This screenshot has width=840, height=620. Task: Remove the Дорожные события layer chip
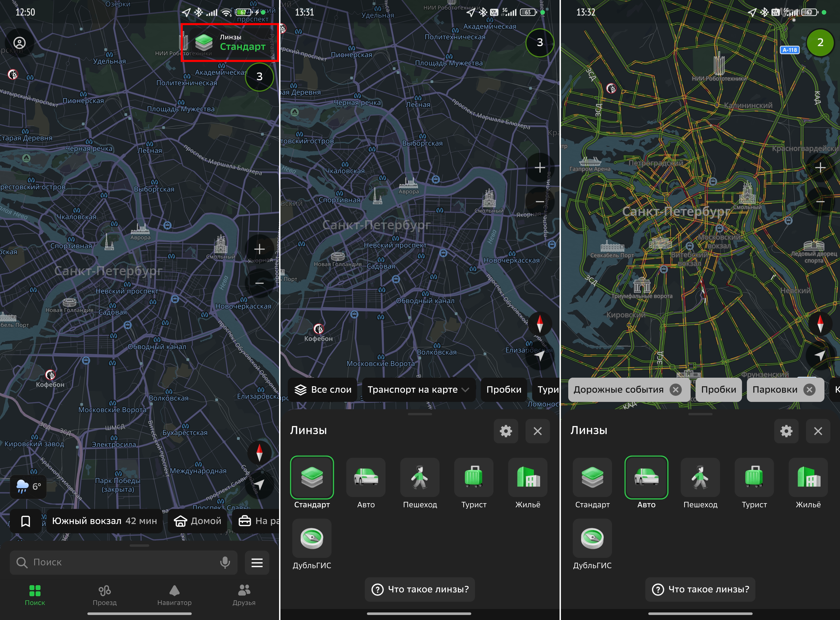click(676, 390)
